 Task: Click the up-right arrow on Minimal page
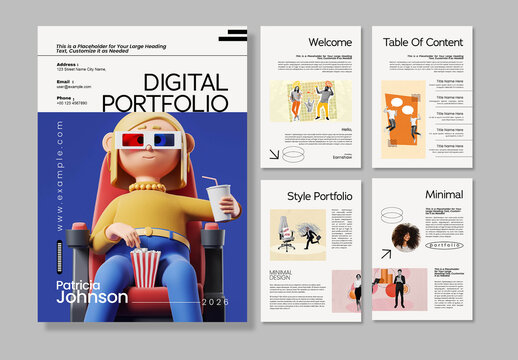click(386, 254)
